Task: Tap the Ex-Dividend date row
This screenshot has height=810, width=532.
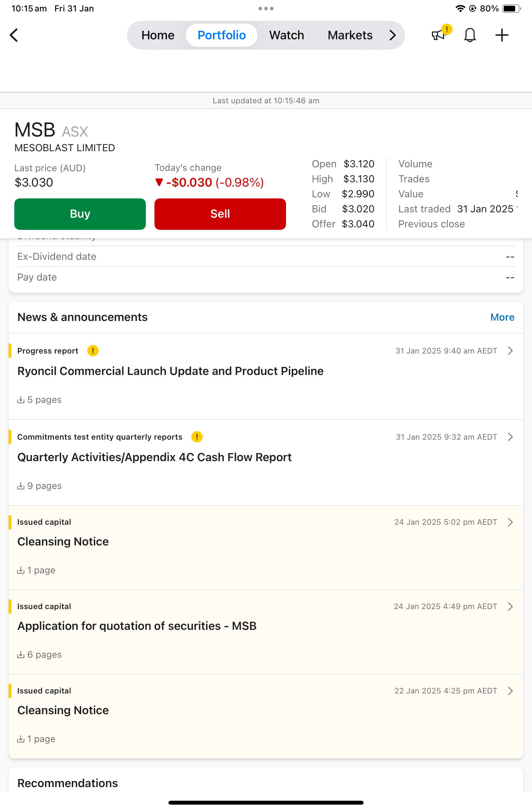Action: coord(266,256)
